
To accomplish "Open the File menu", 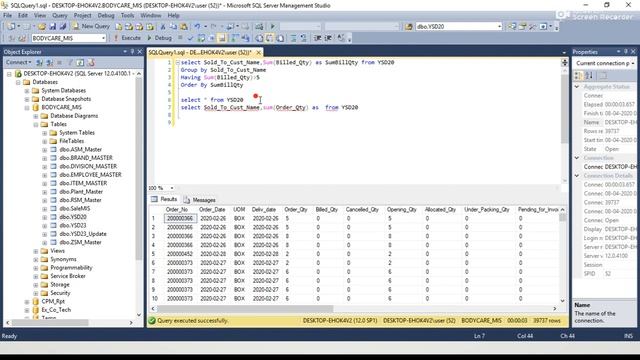I will pos(8,16).
